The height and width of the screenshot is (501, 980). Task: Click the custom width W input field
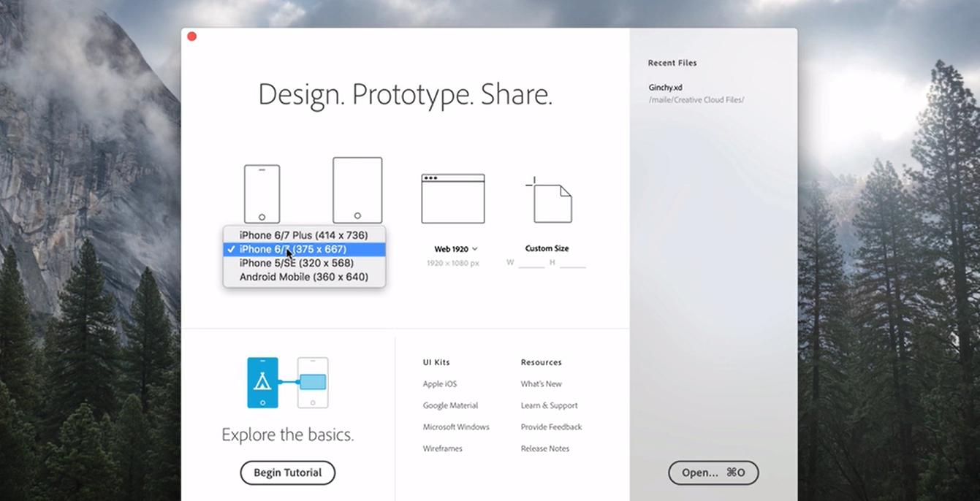[x=531, y=262]
